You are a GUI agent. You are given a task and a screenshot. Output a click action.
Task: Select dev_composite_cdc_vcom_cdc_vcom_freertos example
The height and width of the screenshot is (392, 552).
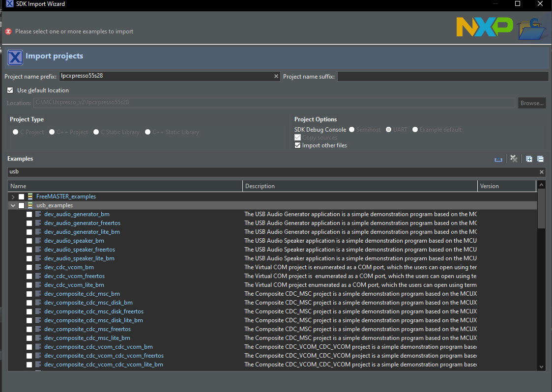[104, 356]
